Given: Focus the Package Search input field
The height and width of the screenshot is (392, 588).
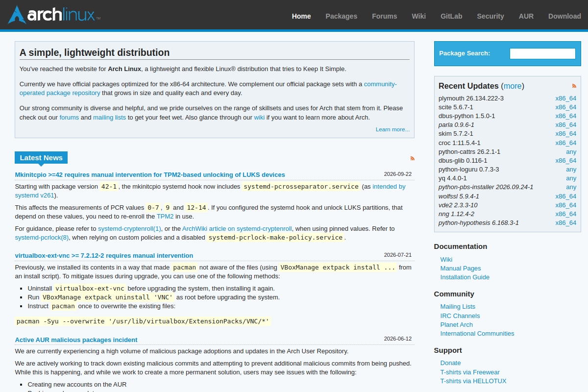Looking at the screenshot, I should point(542,53).
